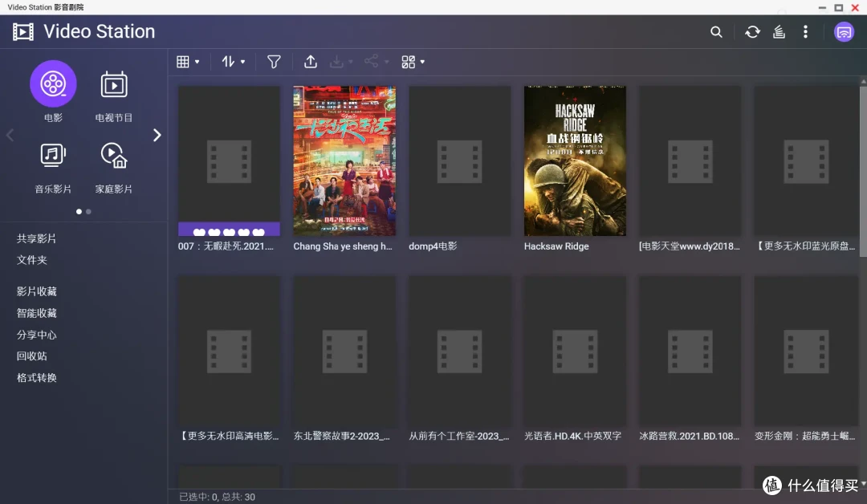867x504 pixels.
Task: Open 影片收藏 in the sidebar
Action: click(x=36, y=292)
